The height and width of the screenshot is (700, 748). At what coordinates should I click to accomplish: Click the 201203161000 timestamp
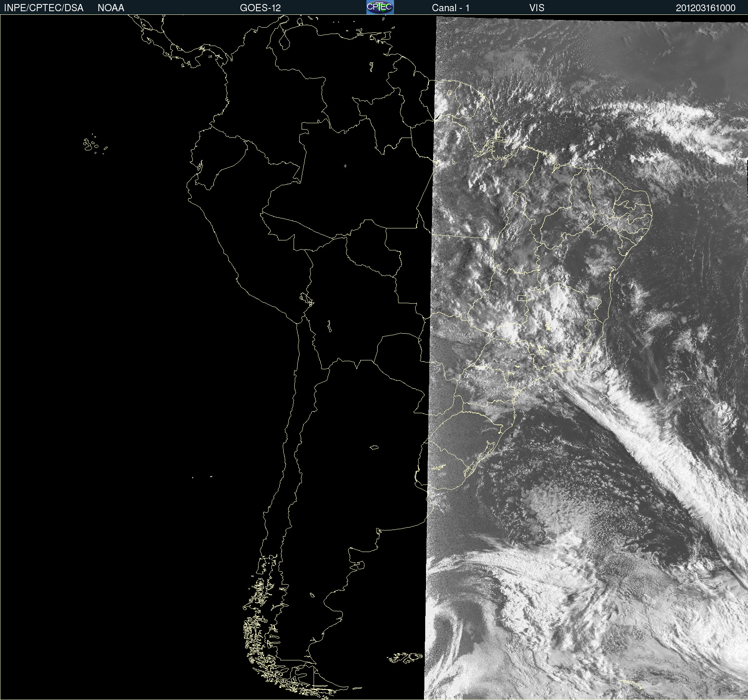coord(706,8)
